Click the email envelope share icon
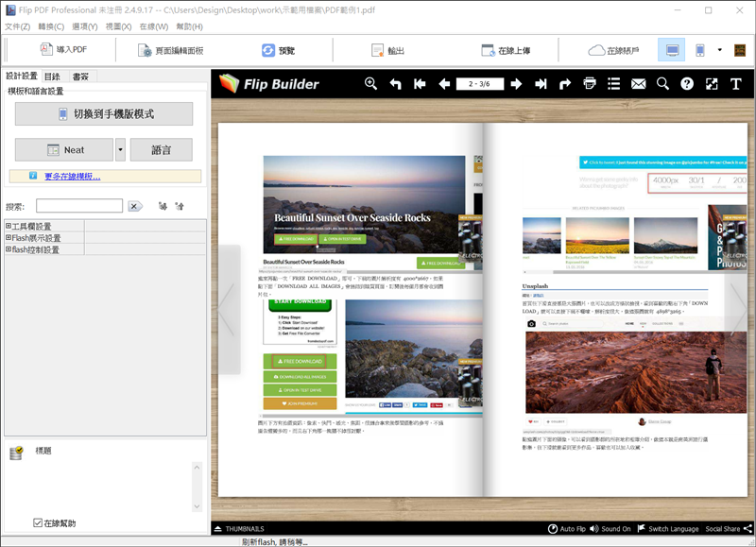This screenshot has width=756, height=547. pos(638,84)
